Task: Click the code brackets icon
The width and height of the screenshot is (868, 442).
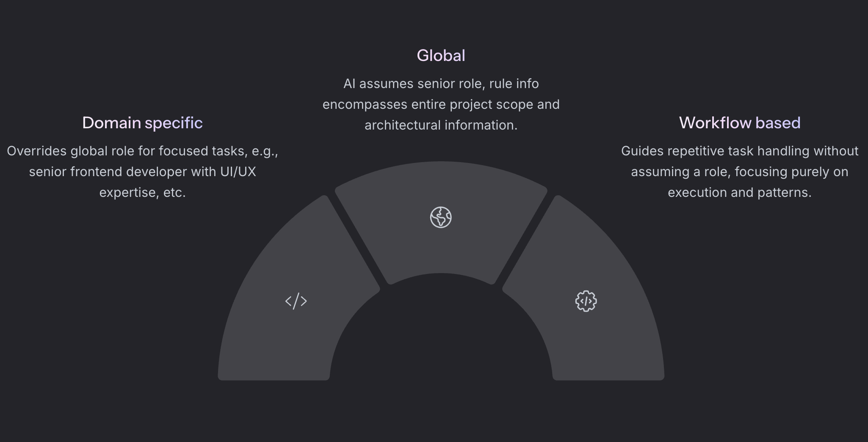Action: (x=296, y=301)
